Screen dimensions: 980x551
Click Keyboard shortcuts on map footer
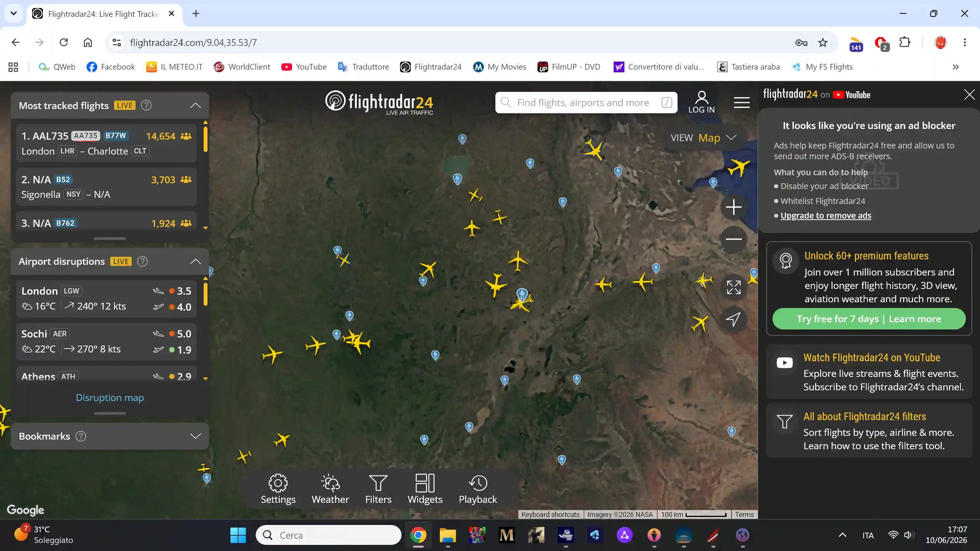[550, 514]
